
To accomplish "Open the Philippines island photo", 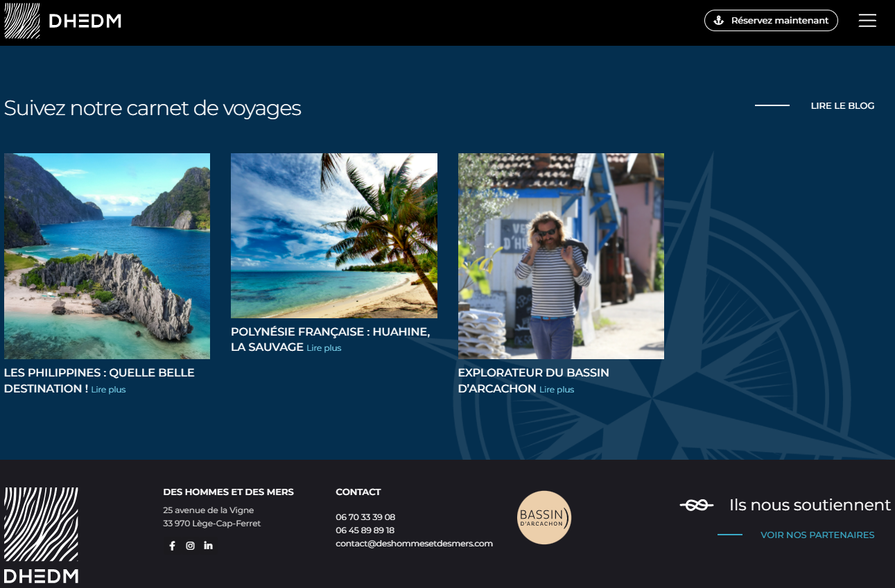I will coord(107,256).
